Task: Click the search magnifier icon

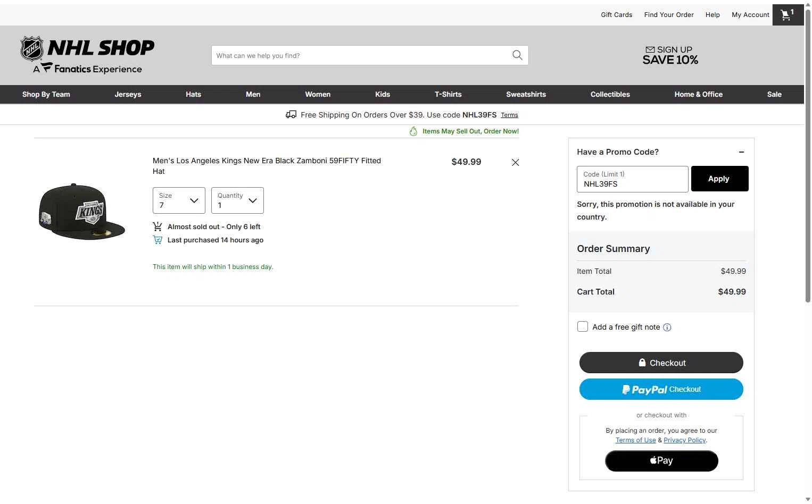Action: [x=517, y=55]
